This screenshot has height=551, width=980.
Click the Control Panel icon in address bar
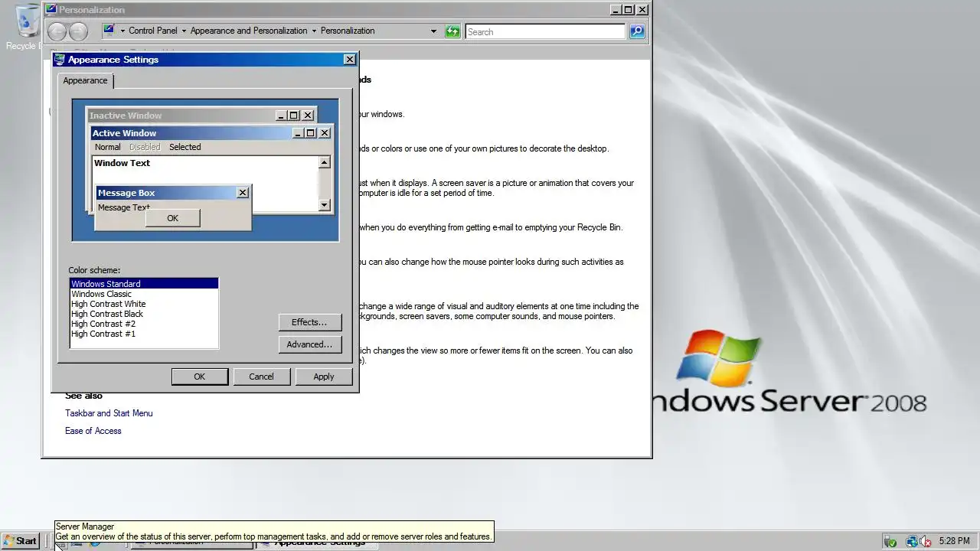point(109,31)
